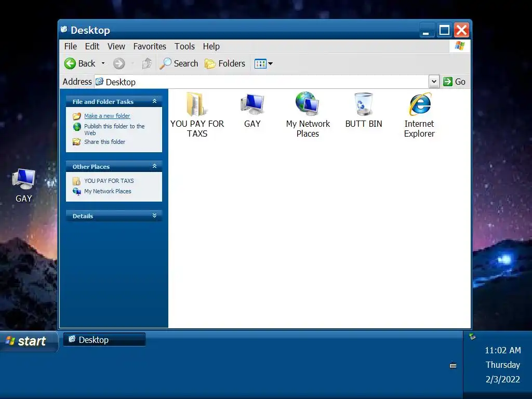This screenshot has width=532, height=399.
Task: Open the Favorites menu
Action: [x=150, y=46]
